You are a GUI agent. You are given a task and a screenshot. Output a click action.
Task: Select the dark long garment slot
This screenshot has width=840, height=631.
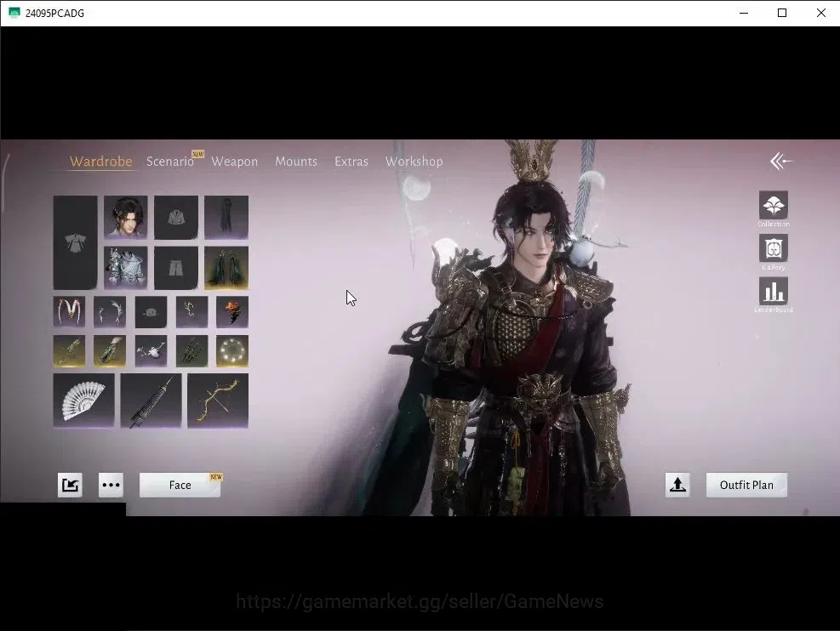point(226,217)
